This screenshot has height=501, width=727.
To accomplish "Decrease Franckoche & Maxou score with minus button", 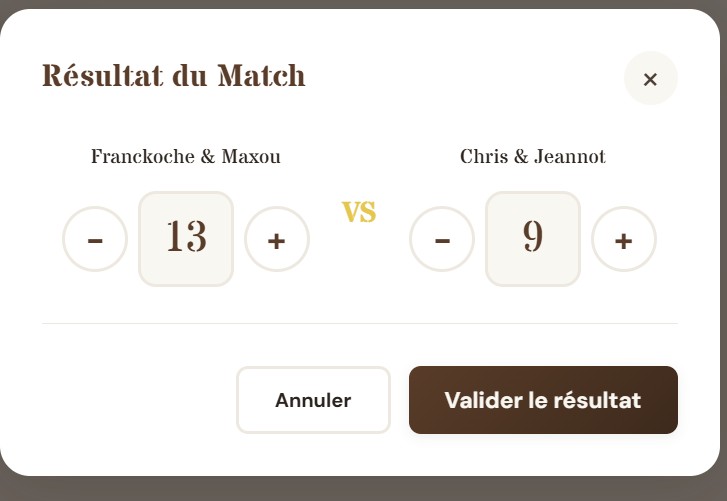I will click(95, 239).
